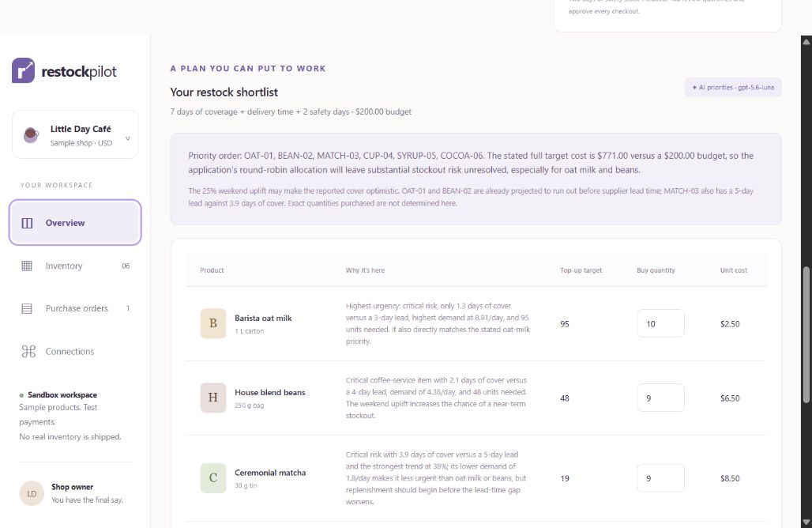The height and width of the screenshot is (528, 812).
Task: Click the Connections command icon
Action: point(28,351)
